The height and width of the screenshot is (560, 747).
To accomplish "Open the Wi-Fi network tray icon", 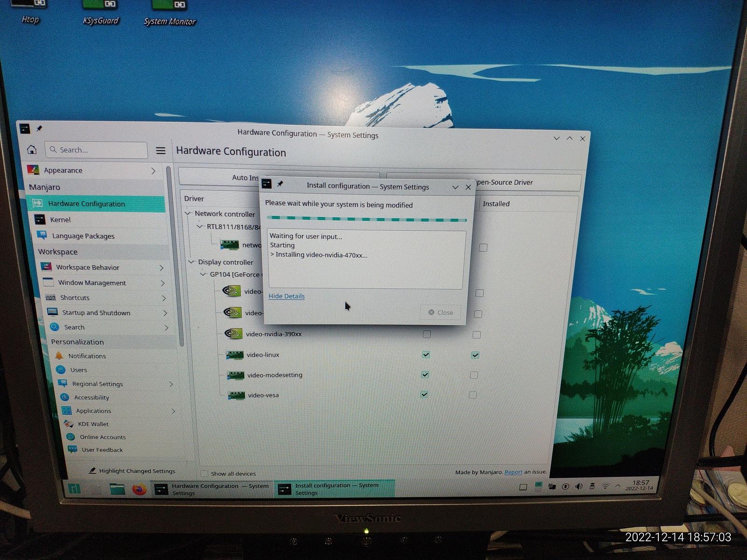I will tap(605, 486).
